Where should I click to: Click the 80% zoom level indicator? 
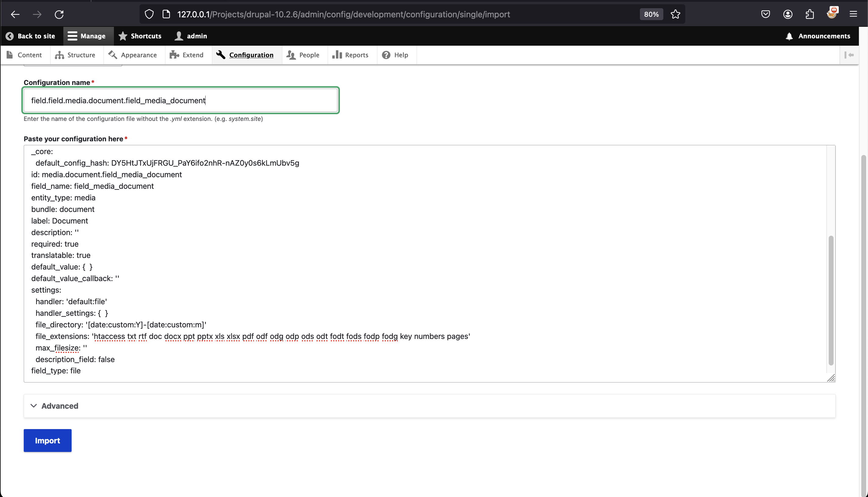(x=651, y=14)
